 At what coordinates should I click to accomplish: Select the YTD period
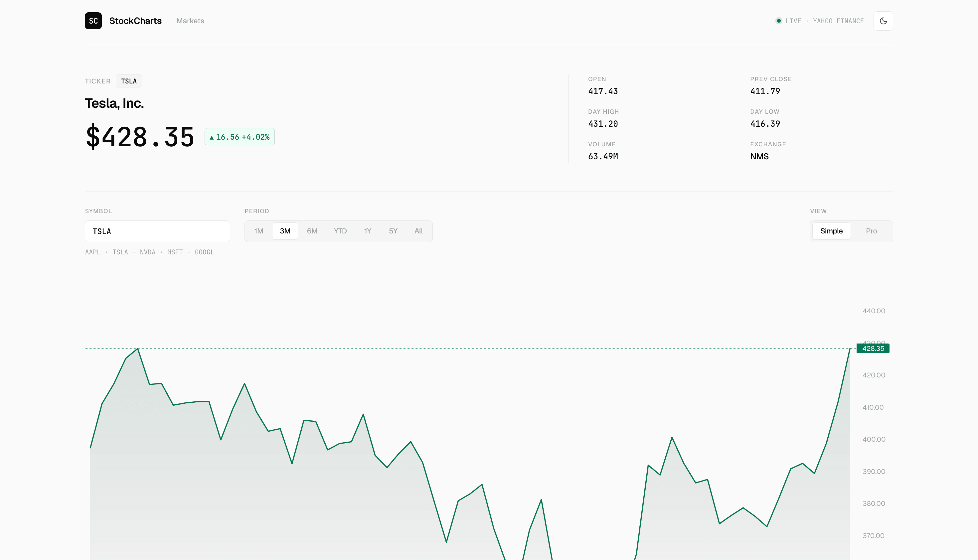click(x=340, y=231)
